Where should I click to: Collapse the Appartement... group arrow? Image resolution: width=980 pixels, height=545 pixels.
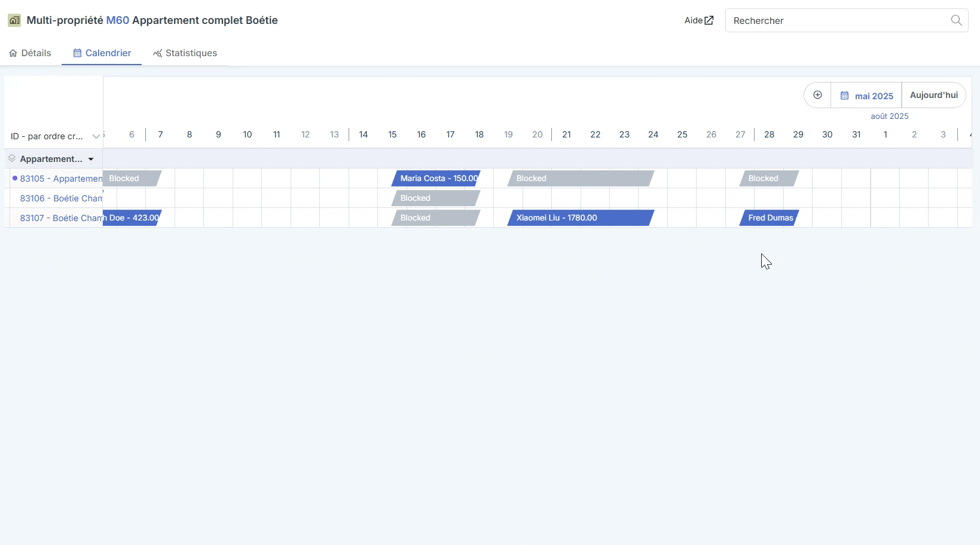click(x=91, y=160)
